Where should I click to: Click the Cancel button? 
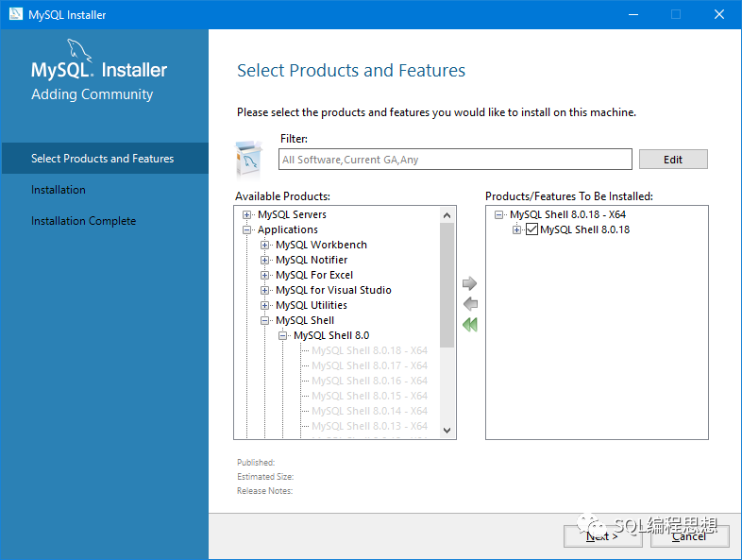[689, 536]
